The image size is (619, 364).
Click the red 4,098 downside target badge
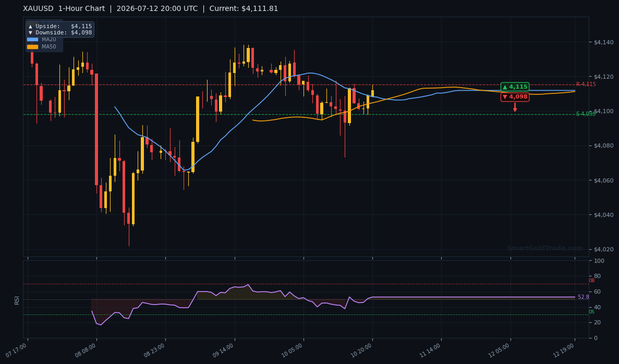[515, 96]
